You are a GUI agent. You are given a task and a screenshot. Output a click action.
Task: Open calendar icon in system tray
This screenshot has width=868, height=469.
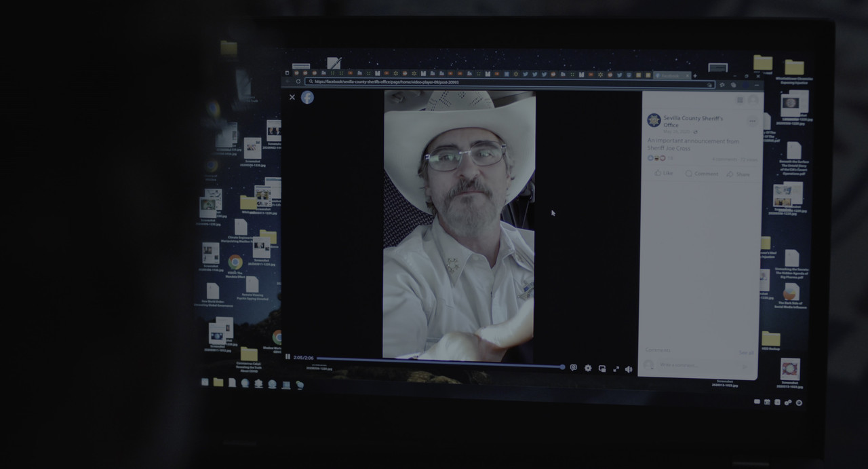click(x=767, y=402)
